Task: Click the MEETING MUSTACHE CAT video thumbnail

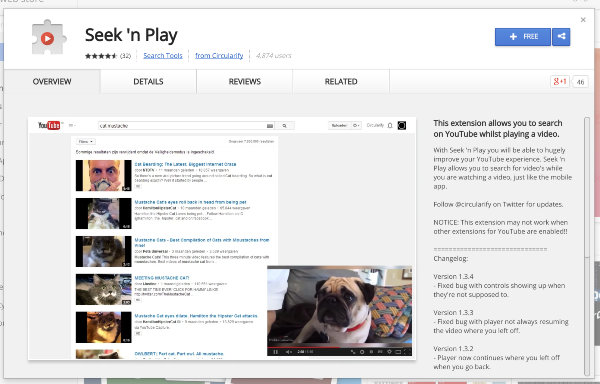Action: click(x=104, y=289)
